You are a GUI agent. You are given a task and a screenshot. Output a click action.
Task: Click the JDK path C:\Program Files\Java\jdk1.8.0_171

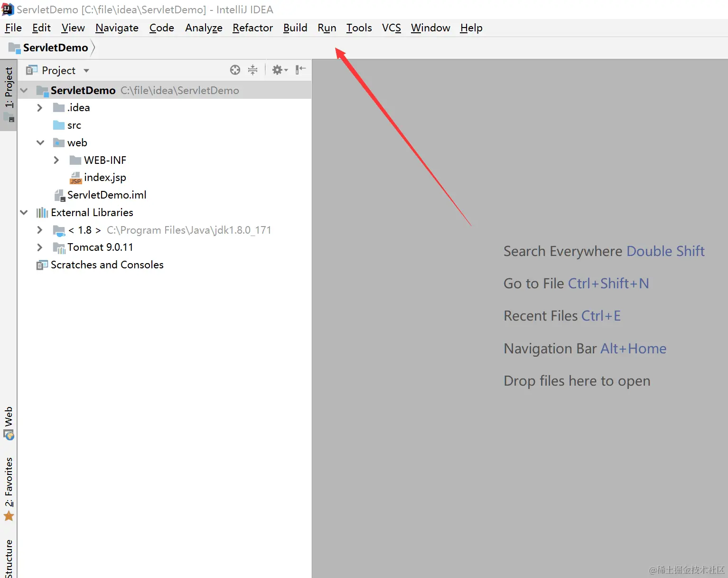(189, 230)
